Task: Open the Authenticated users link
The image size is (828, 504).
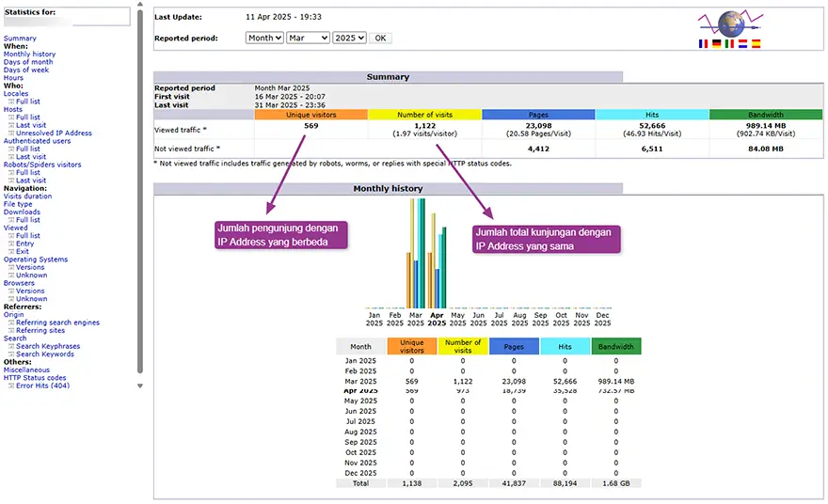Action: pyautogui.click(x=37, y=141)
